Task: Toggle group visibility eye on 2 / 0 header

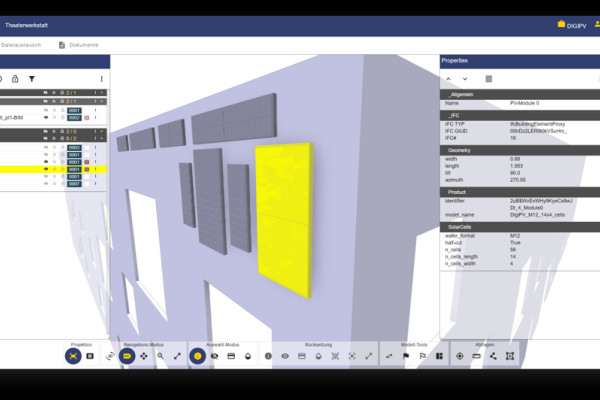Action: tap(46, 131)
